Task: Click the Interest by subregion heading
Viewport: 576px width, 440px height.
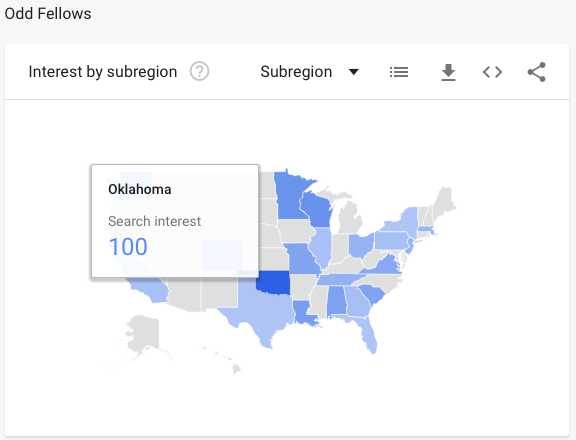Action: [103, 72]
